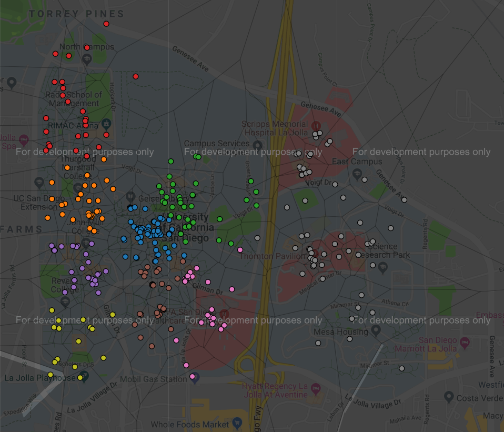The height and width of the screenshot is (432, 504).
Task: Click the Scripps Memorial Hospital red H icon
Action: (315, 126)
